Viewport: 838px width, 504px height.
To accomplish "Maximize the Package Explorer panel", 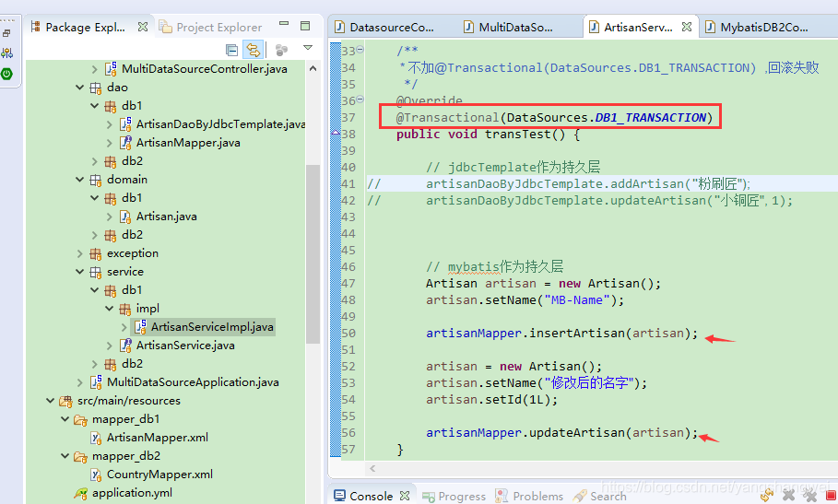I will (x=305, y=27).
